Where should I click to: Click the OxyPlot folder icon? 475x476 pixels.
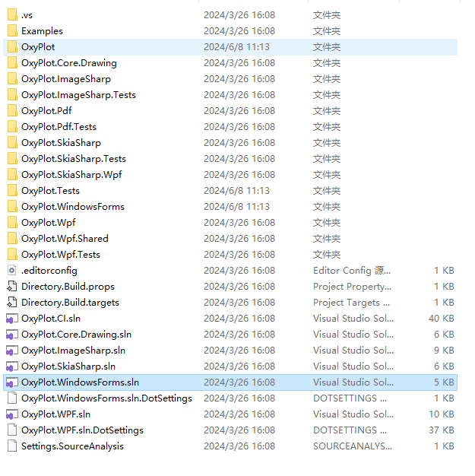click(x=12, y=47)
